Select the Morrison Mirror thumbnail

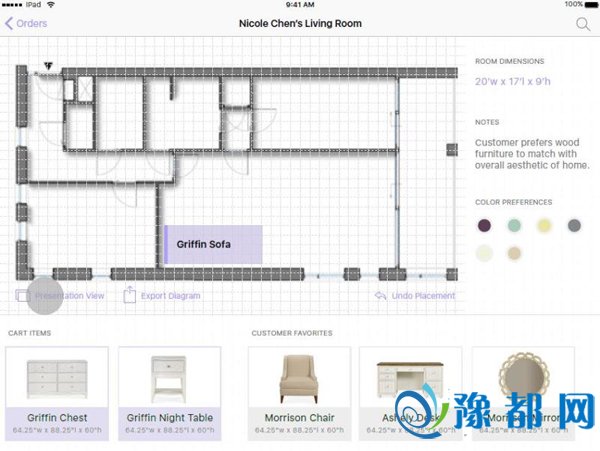522,380
